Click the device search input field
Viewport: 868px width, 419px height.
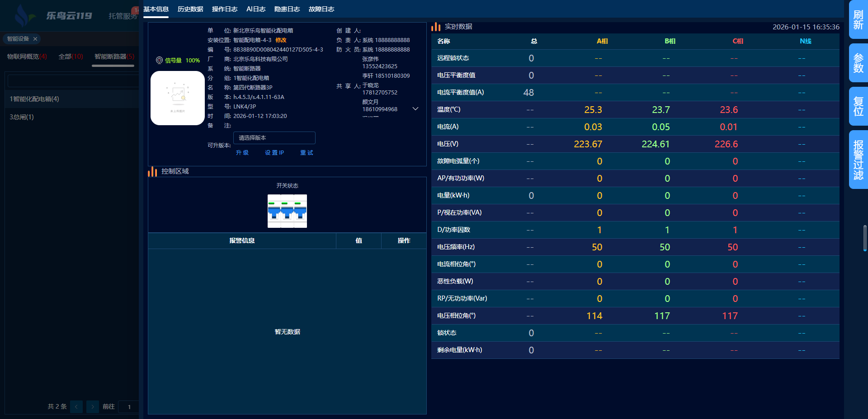pos(73,81)
